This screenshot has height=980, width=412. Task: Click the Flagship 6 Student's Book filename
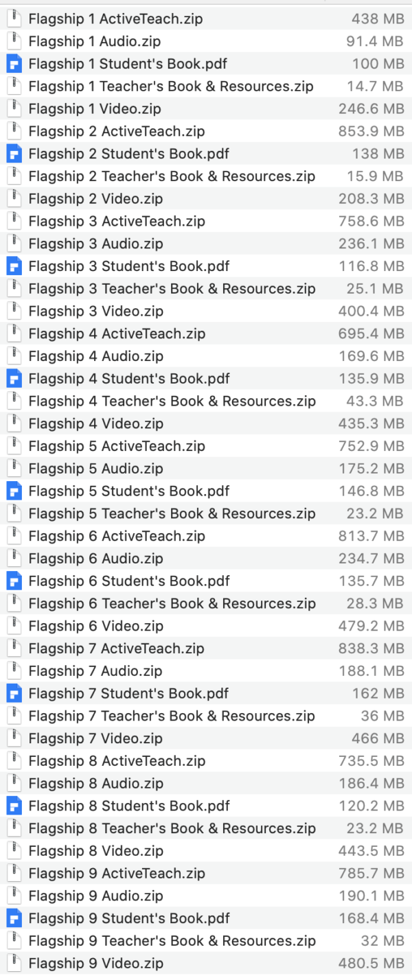pos(113,580)
